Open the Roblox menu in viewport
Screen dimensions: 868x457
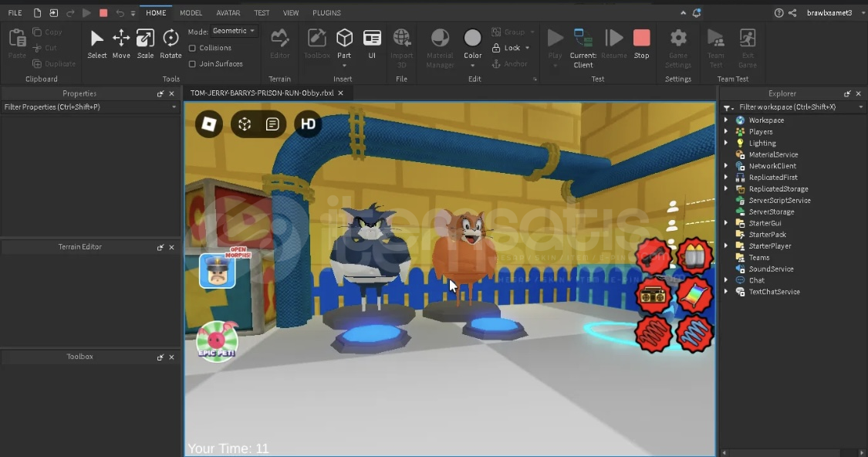[208, 124]
